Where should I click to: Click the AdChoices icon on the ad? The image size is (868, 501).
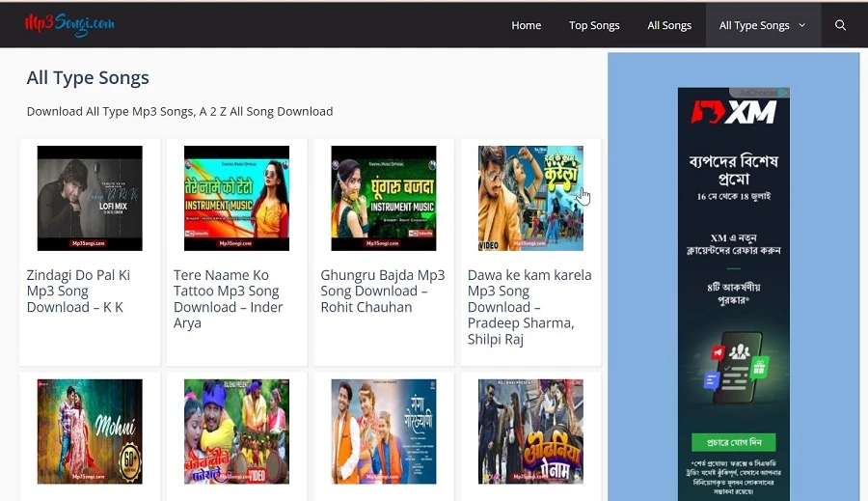click(x=783, y=93)
